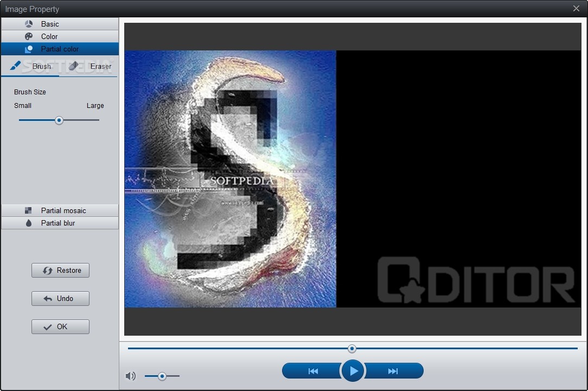Click the 'Large' brush size label

click(95, 106)
